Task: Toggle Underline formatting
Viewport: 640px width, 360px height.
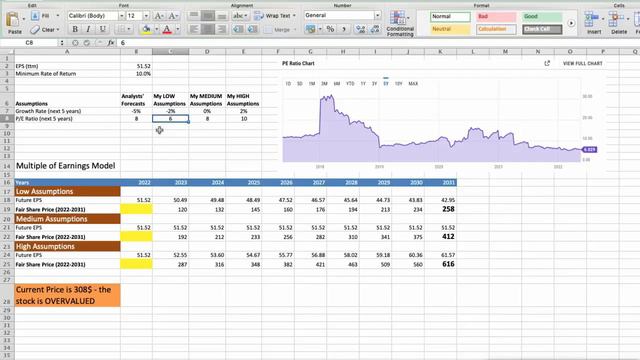Action: (102, 29)
